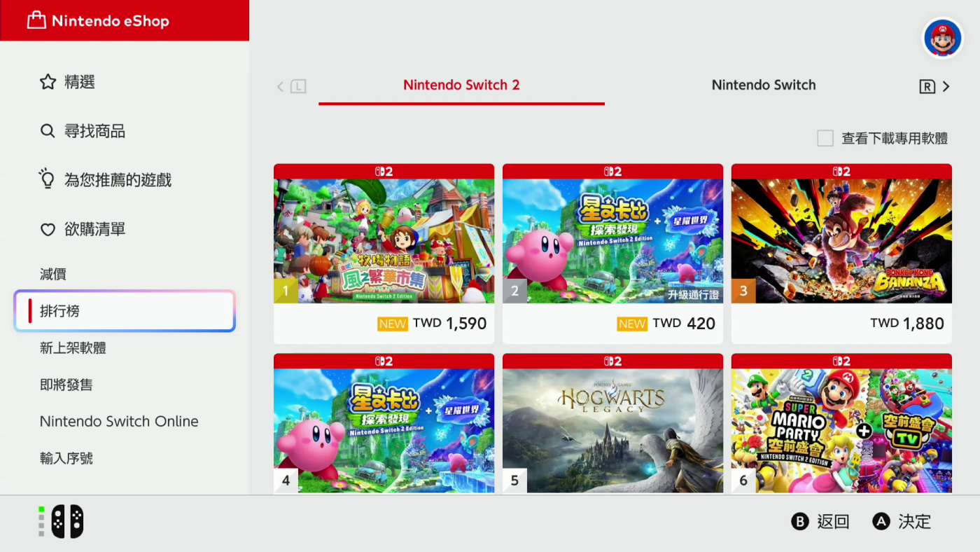Go to previous tab with L chevron
Viewport: 980px width, 552px height.
291,86
